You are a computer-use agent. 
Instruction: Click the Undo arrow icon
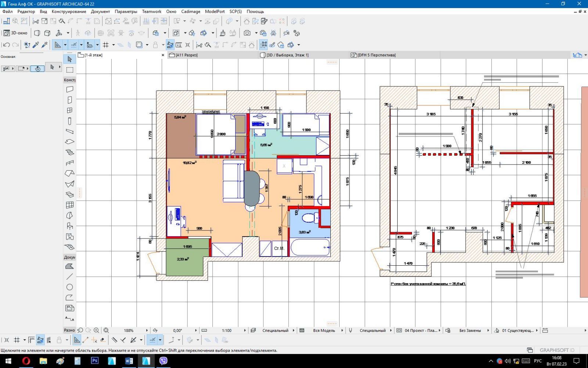pos(6,45)
